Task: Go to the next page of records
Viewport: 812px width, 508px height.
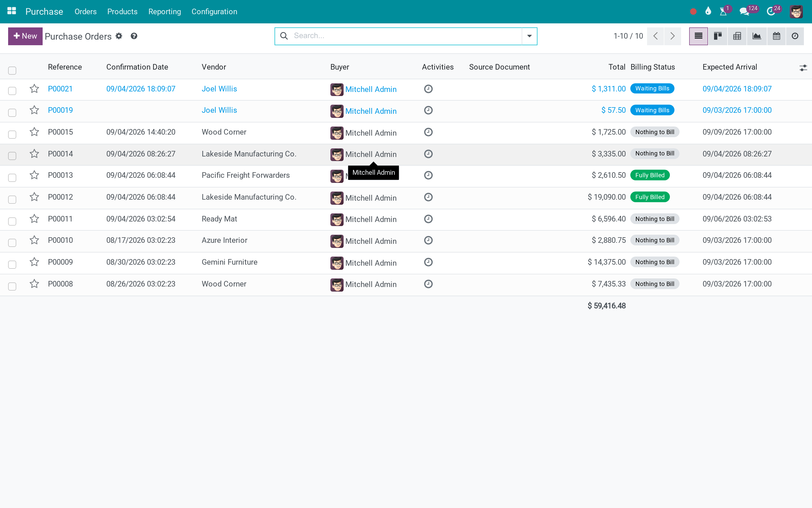Action: tap(672, 36)
